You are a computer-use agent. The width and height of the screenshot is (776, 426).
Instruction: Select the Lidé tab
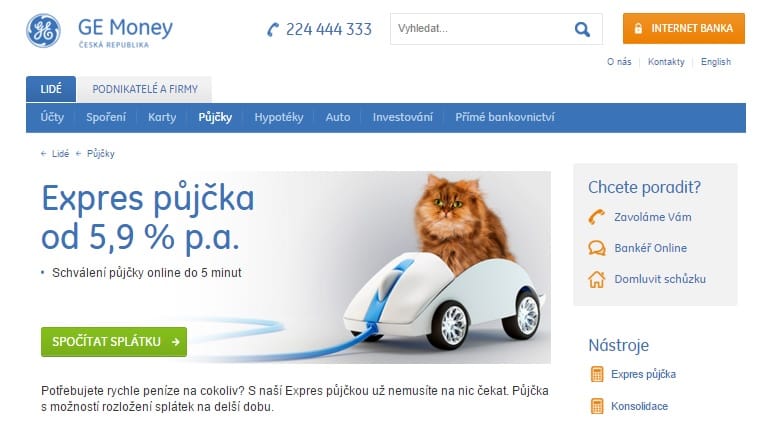click(51, 89)
